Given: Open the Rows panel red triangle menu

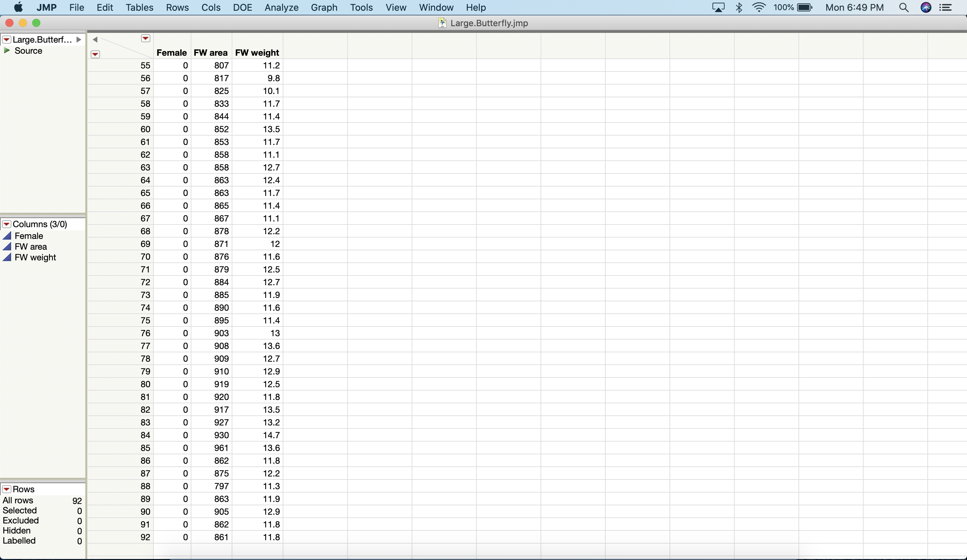Looking at the screenshot, I should 6,489.
